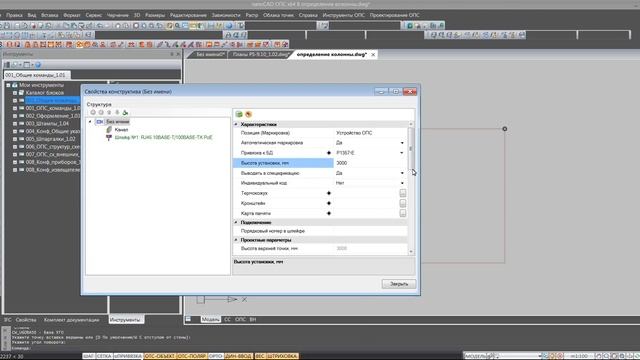Screen dimensions: 640x360
Task: Toggle ШТРИХОВКА hatch display in status bar
Action: point(282,356)
